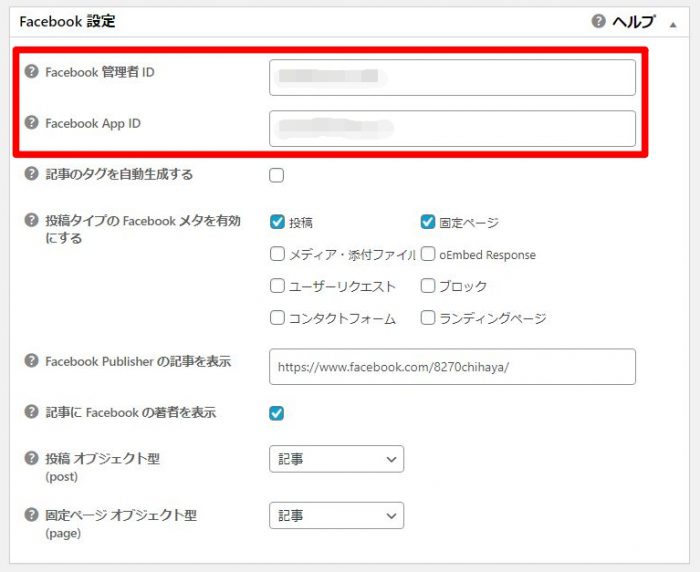Collapse the Facebook 設定 panel with arrow

[673, 25]
